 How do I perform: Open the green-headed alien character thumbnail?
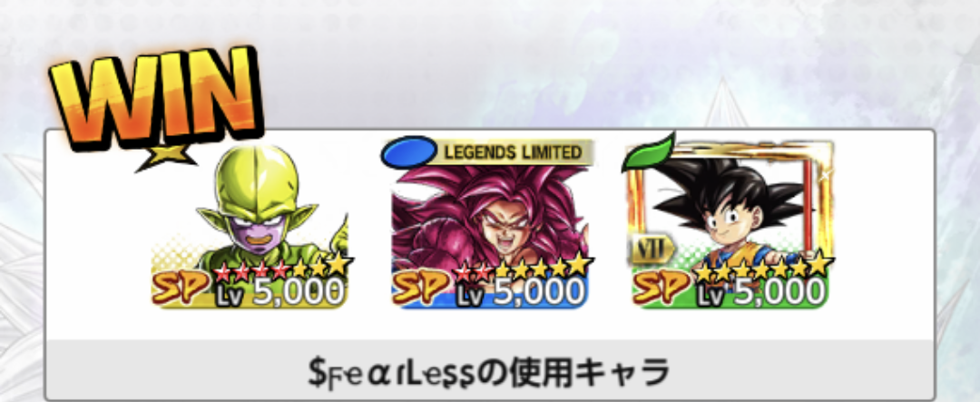coord(250,226)
